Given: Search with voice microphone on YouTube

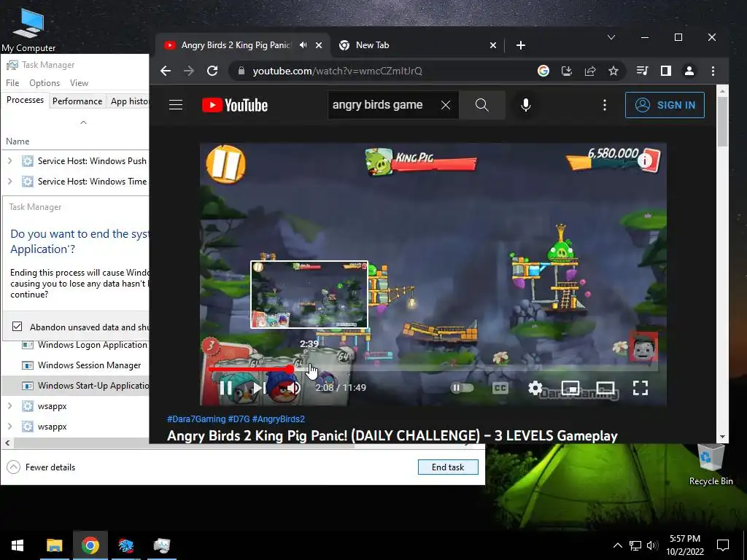Looking at the screenshot, I should pos(525,105).
